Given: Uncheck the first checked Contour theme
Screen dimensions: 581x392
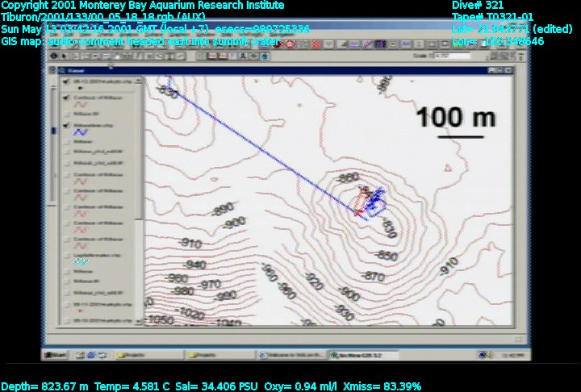Looking at the screenshot, I should pyautogui.click(x=66, y=98).
